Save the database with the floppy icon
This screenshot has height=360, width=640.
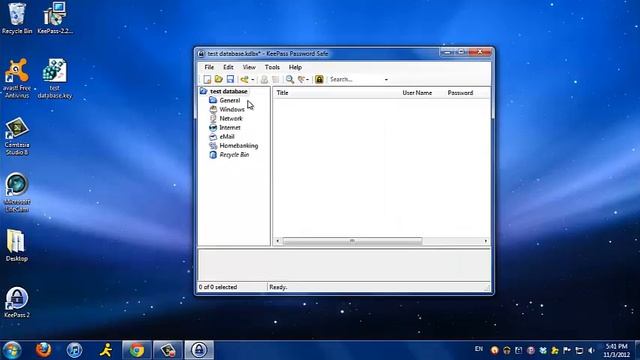coord(230,79)
